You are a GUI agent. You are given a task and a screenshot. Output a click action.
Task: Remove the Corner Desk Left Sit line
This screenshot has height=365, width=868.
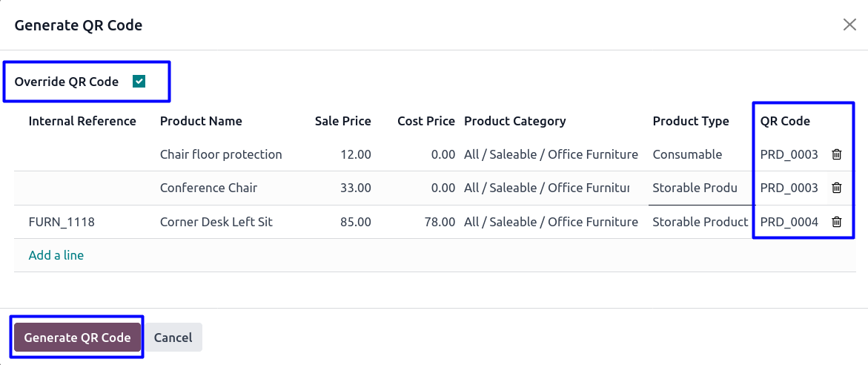tap(837, 222)
